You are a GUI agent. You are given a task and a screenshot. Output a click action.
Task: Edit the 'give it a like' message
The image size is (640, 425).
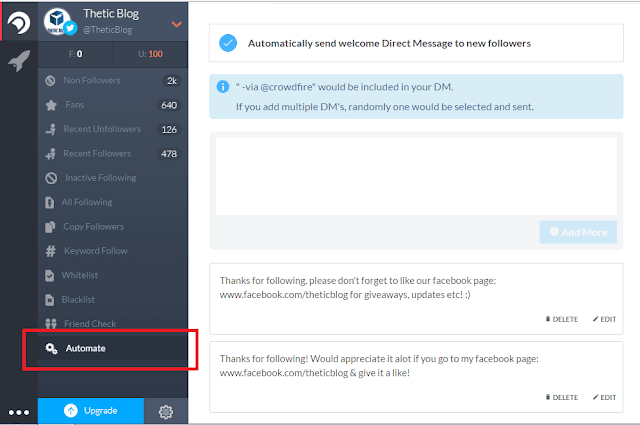click(604, 397)
